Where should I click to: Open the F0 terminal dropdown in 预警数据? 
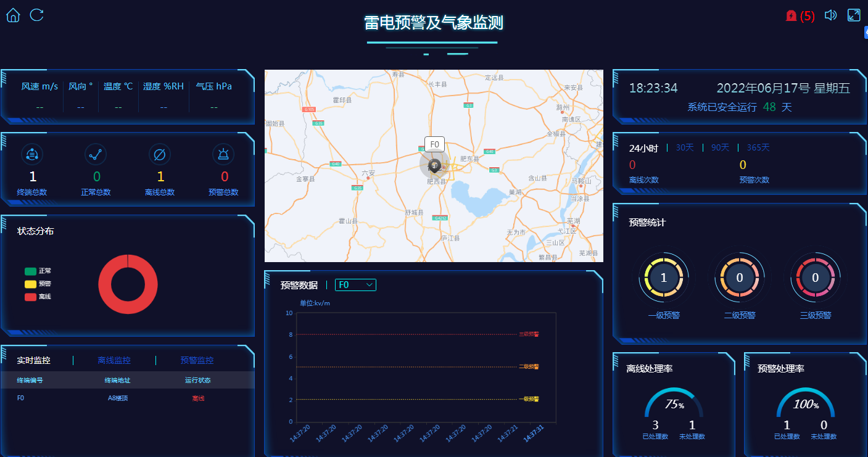click(355, 284)
